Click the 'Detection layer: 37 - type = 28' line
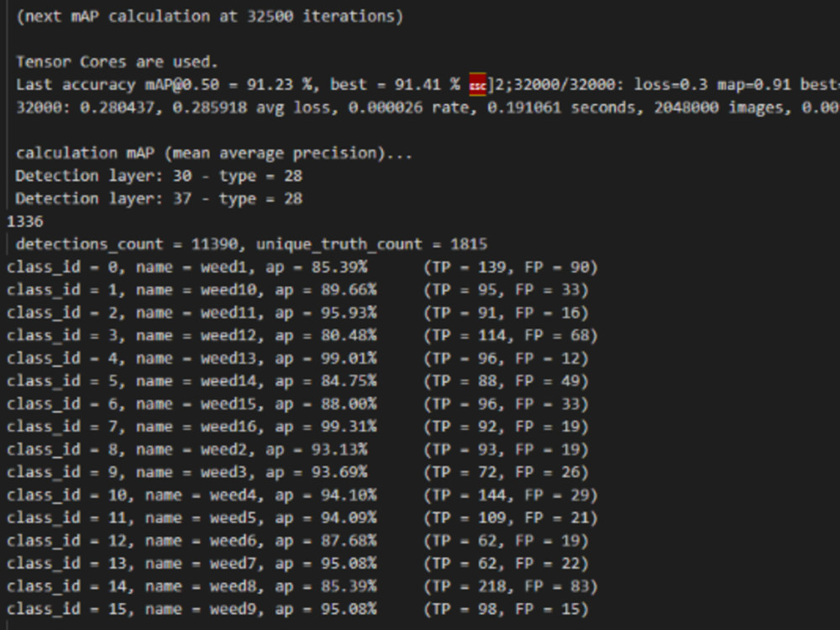The width and height of the screenshot is (840, 630). tap(159, 199)
